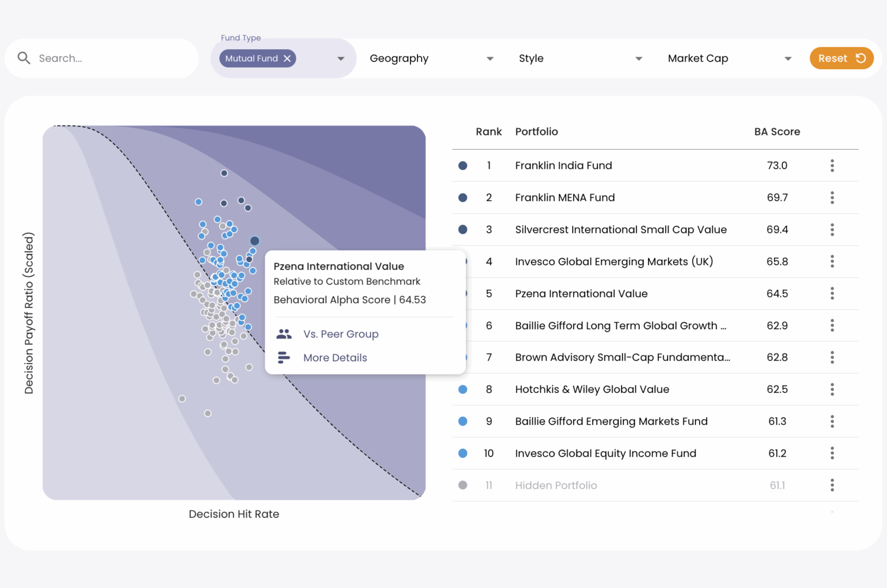Click the blue dot beside Baillie Gifford Emerging Markets
This screenshot has width=887, height=588.
[x=463, y=421]
